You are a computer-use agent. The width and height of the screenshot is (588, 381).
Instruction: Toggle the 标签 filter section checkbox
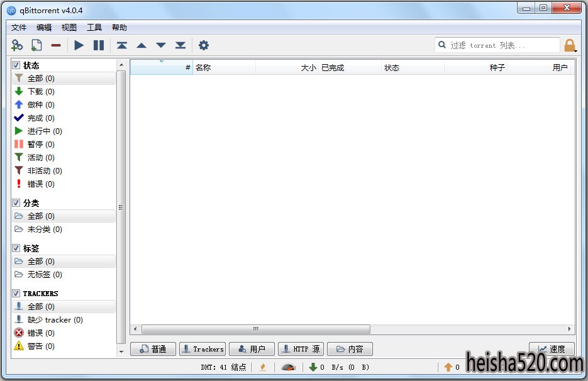(x=16, y=248)
